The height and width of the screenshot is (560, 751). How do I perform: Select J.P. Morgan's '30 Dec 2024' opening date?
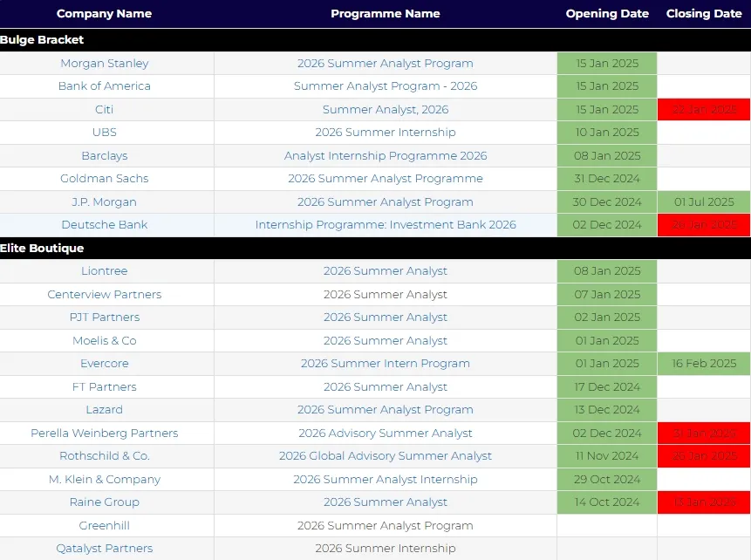click(x=607, y=202)
